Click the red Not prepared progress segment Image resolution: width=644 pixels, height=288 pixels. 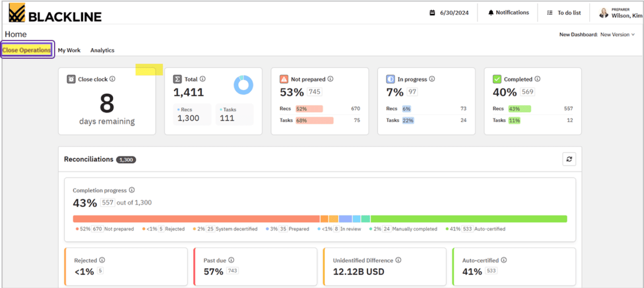coord(196,219)
